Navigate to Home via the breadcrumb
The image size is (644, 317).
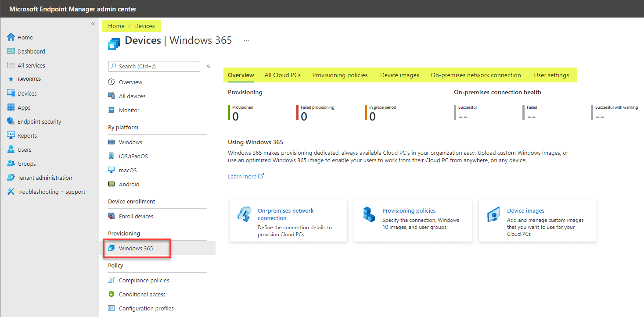(116, 25)
